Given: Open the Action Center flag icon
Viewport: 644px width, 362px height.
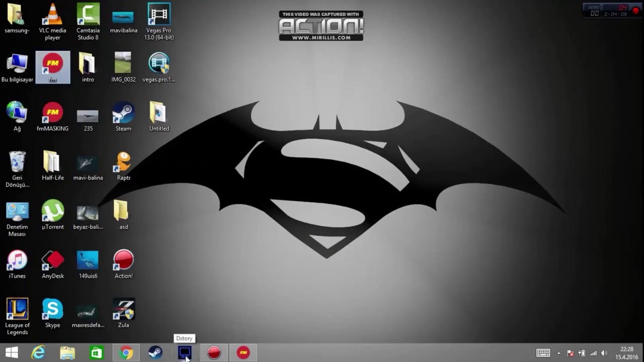Looking at the screenshot, I should 571,353.
